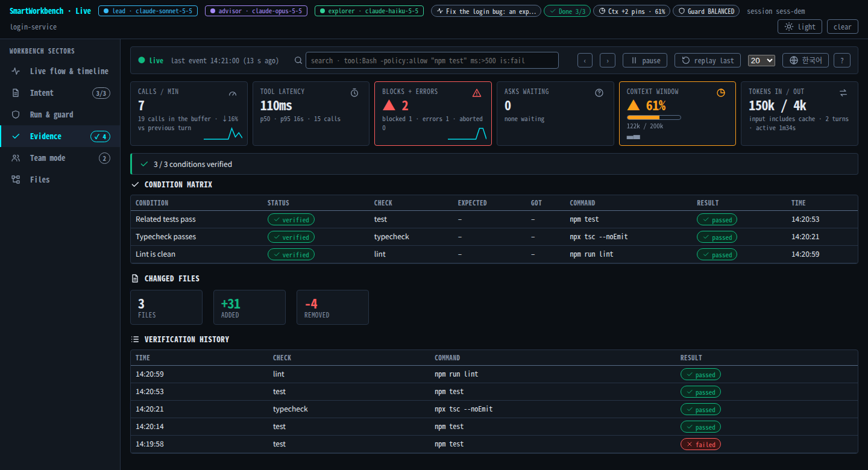868x470 pixels.
Task: Click warning triangle icon in Blocks + errors card
Action: pos(477,92)
